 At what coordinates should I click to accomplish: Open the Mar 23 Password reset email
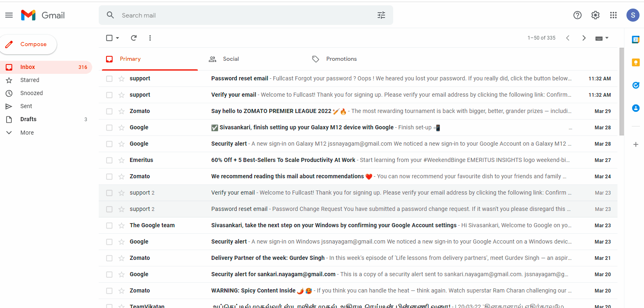[x=358, y=209]
